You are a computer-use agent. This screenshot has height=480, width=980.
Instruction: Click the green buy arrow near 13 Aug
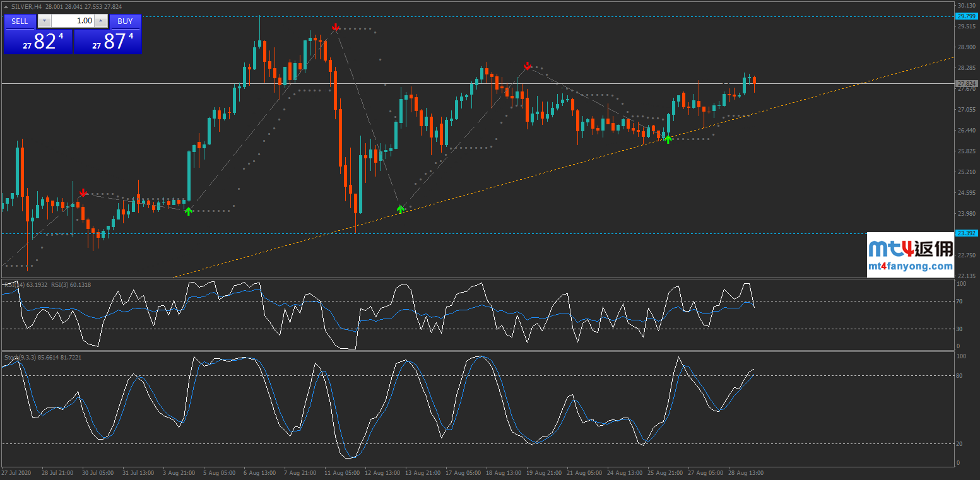click(x=400, y=209)
